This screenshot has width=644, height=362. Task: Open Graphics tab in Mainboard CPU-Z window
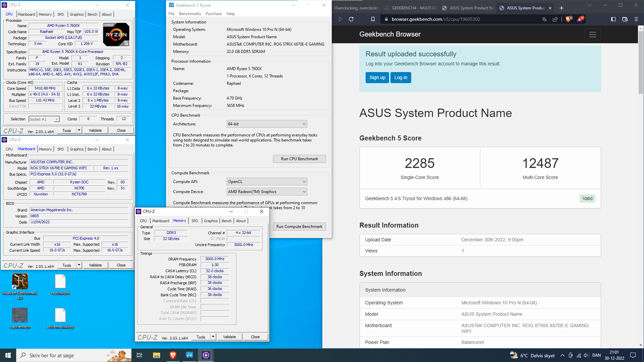point(76,149)
